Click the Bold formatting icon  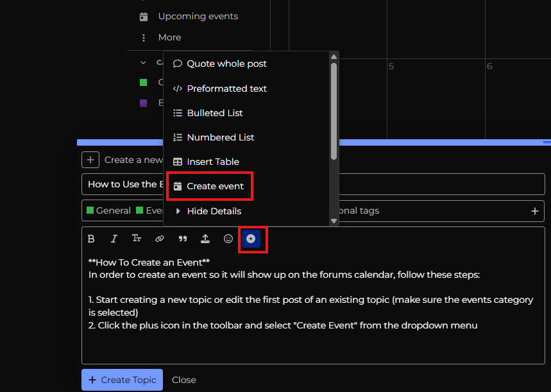coord(91,239)
